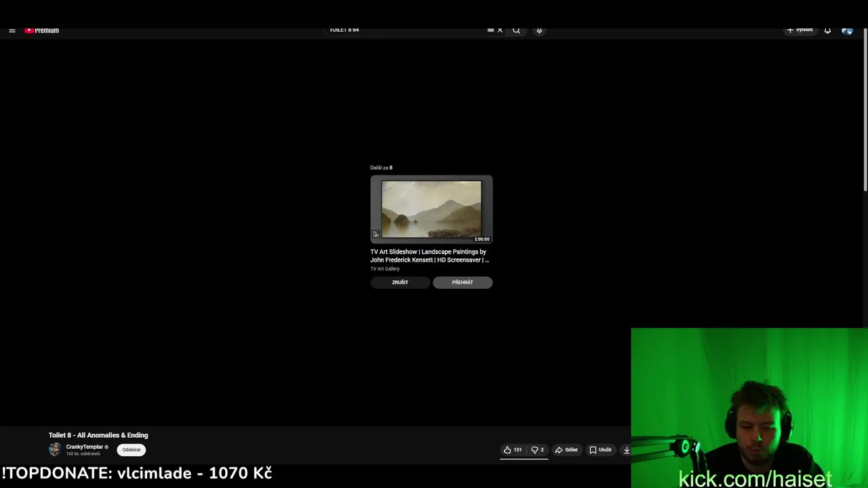Focus the search box containing 'TOILET 8'
Image resolution: width=868 pixels, height=488 pixels.
(406, 30)
